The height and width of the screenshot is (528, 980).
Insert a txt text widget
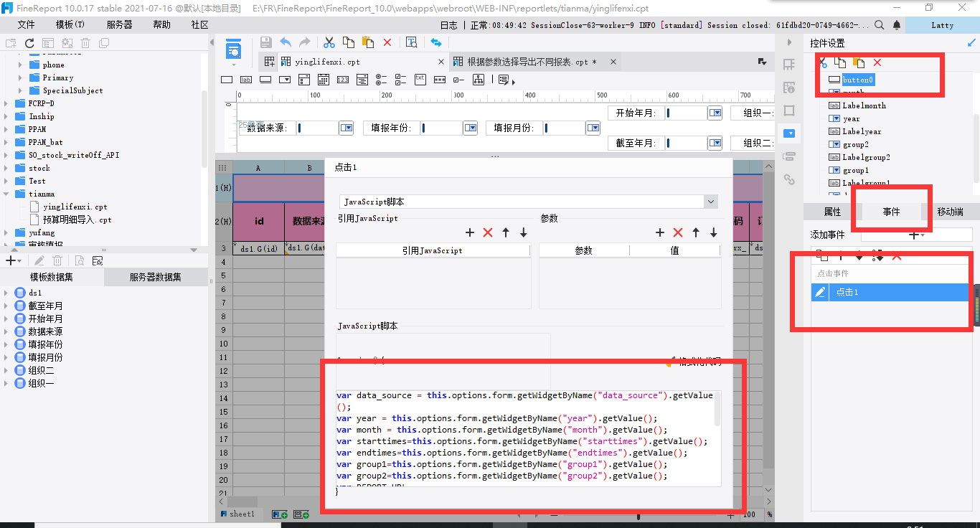[420, 79]
